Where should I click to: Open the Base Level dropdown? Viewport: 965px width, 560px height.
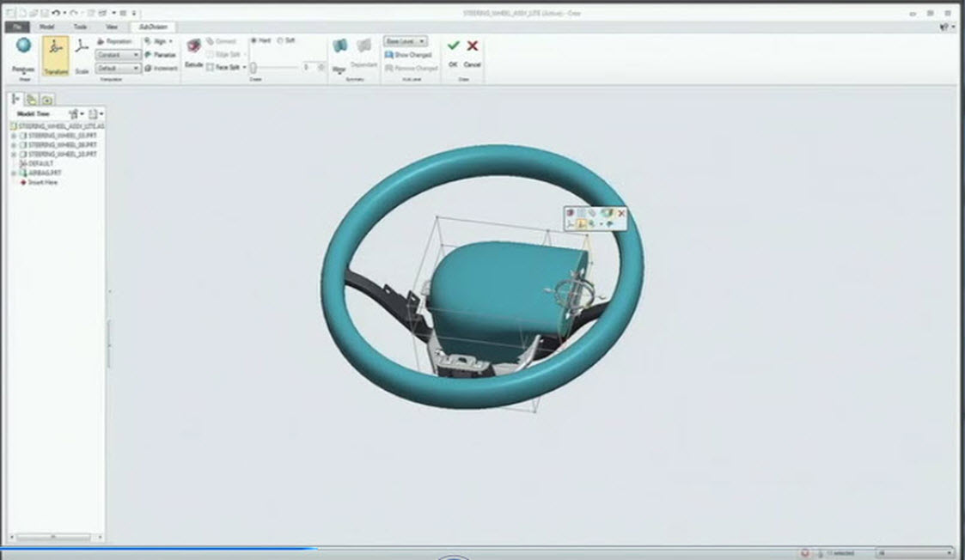[x=405, y=41]
